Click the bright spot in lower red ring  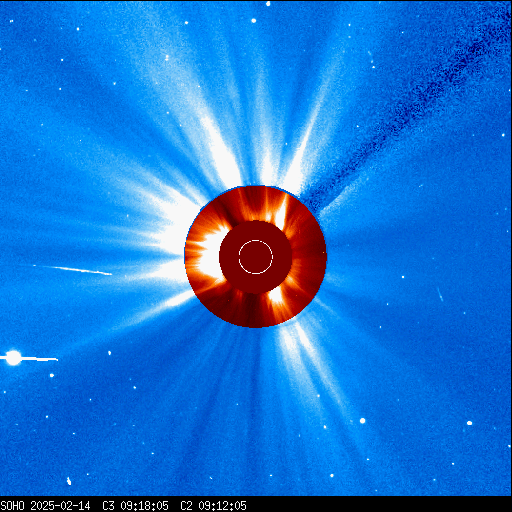[x=277, y=295]
